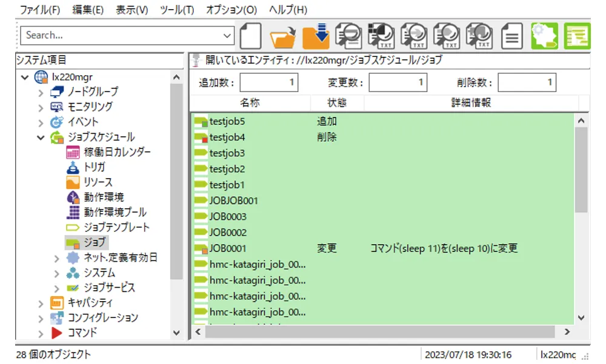Click the 変更数 count field
The image size is (606, 364).
398,82
